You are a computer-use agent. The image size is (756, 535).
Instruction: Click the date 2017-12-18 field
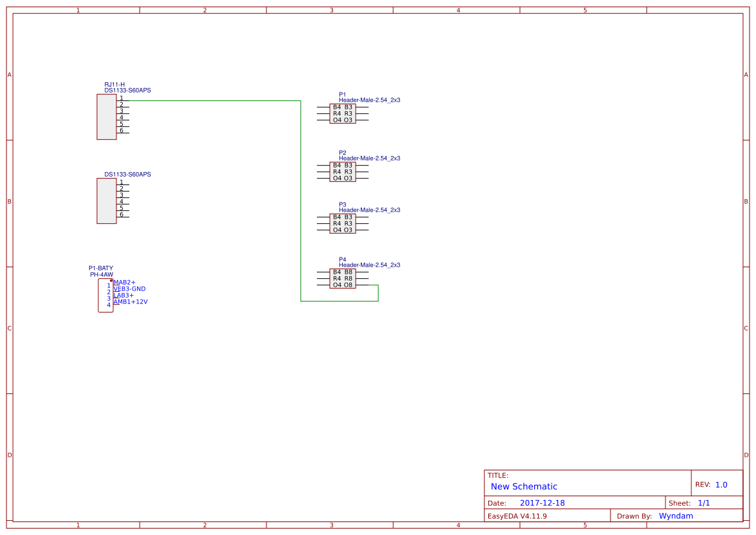[543, 503]
